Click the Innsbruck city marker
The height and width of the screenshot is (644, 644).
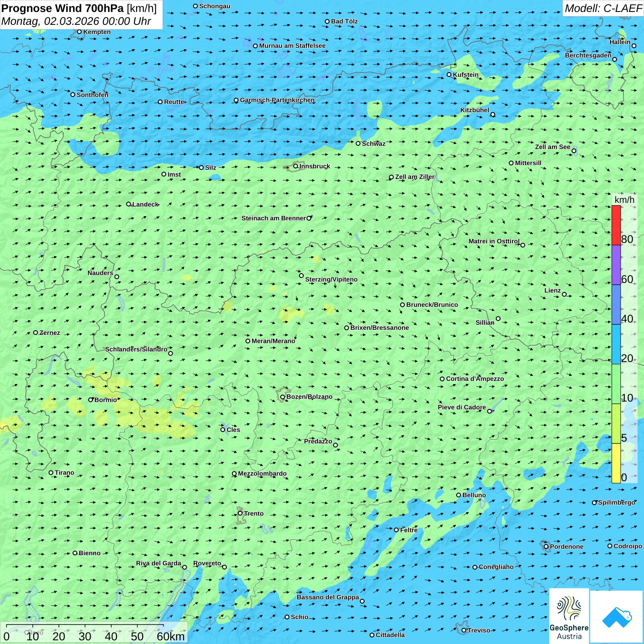tap(296, 166)
